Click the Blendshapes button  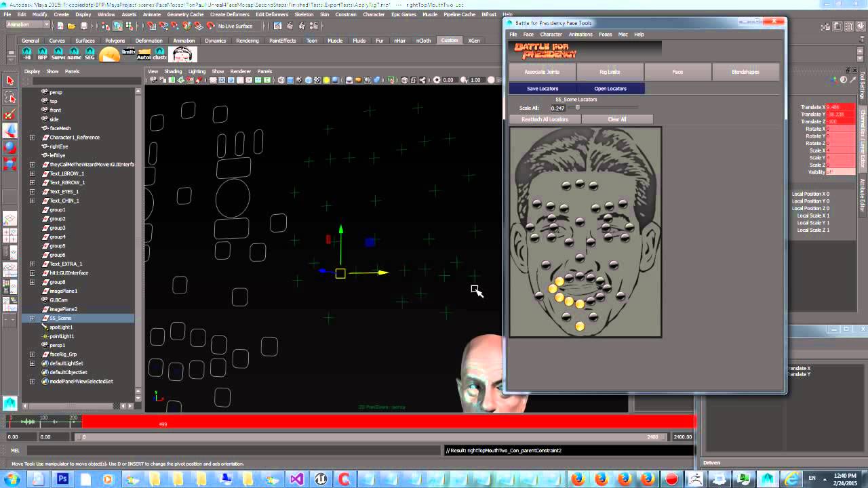745,72
